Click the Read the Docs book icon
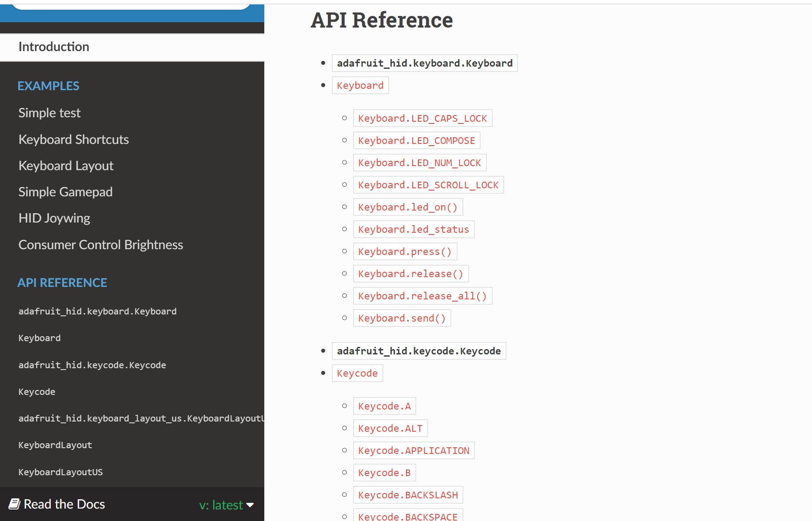Screen dimensions: 812x521 14,504
